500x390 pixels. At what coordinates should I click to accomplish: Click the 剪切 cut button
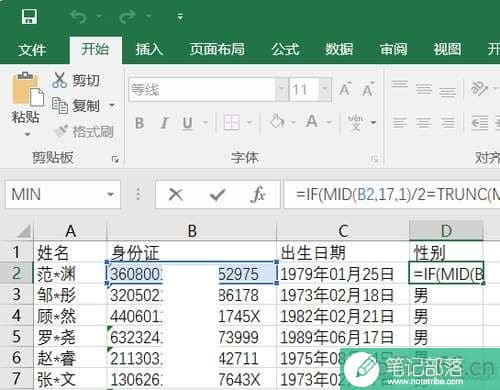click(76, 80)
